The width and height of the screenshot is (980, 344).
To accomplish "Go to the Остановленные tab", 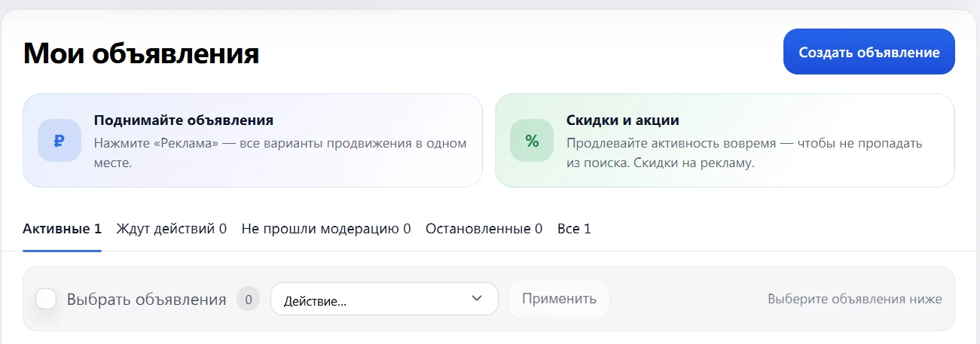I will click(484, 229).
